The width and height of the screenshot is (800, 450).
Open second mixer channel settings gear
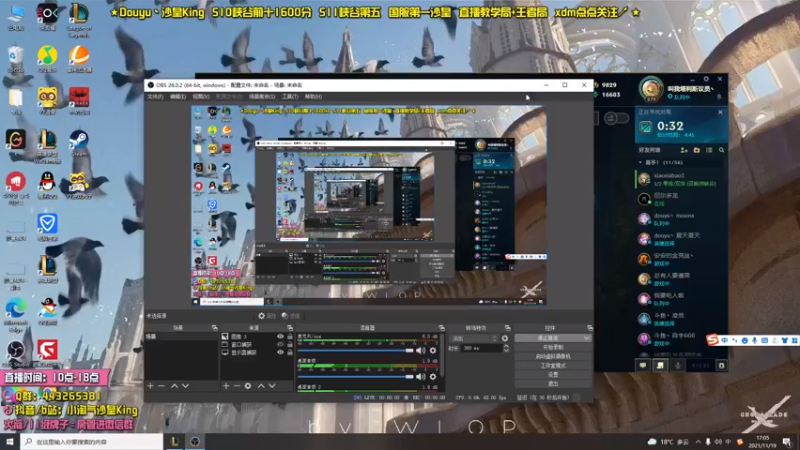click(x=433, y=377)
